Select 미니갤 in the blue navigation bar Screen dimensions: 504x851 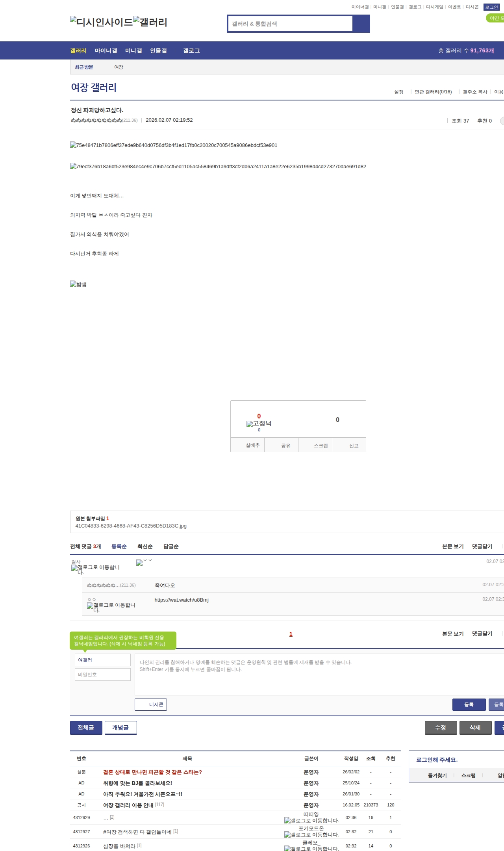click(x=133, y=50)
